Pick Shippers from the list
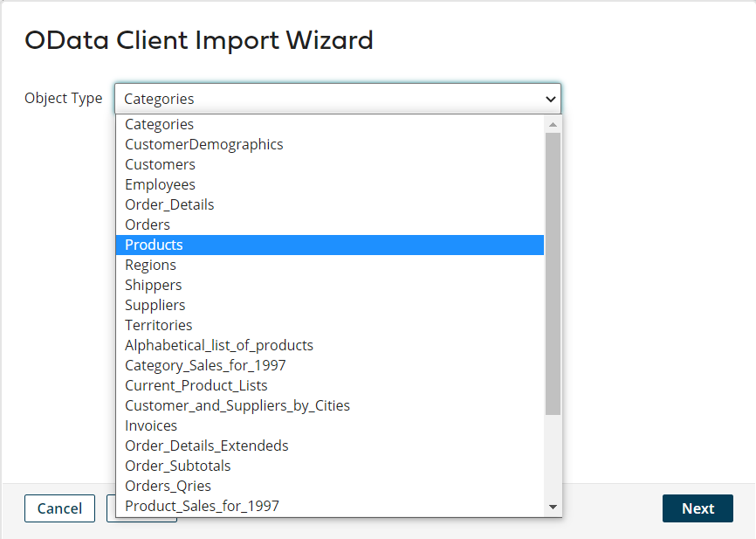The height and width of the screenshot is (539, 756). pos(154,285)
